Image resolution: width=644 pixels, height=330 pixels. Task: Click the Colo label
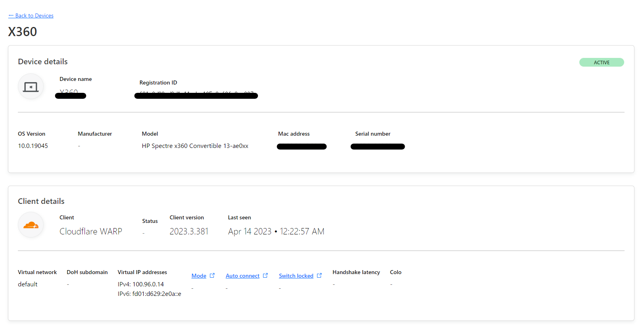coord(396,272)
